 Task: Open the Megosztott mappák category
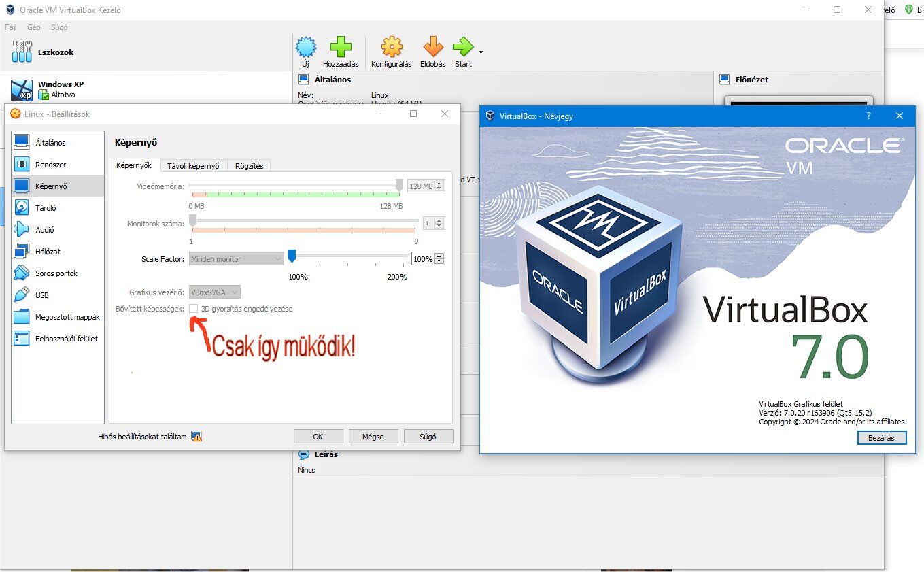point(58,317)
